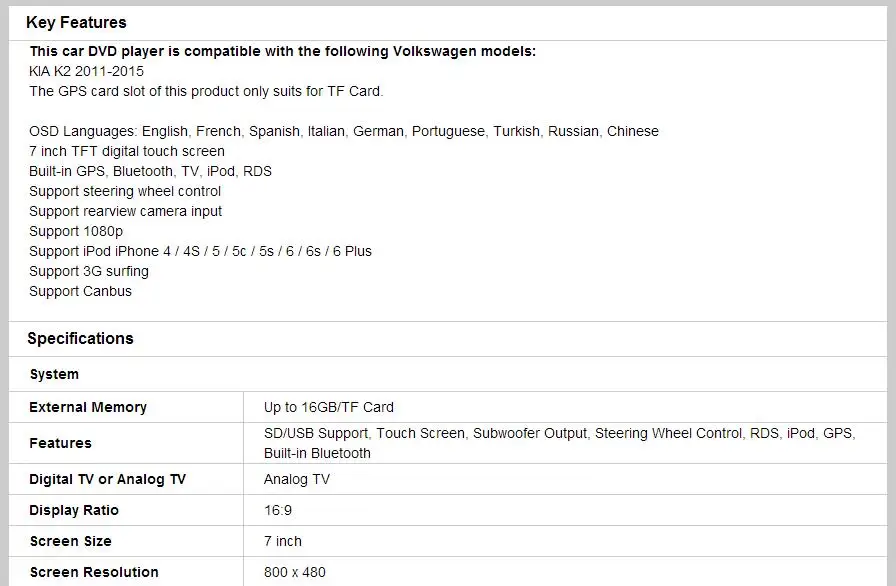Select the 'Up to 16GB/TF Card' value

coord(329,407)
